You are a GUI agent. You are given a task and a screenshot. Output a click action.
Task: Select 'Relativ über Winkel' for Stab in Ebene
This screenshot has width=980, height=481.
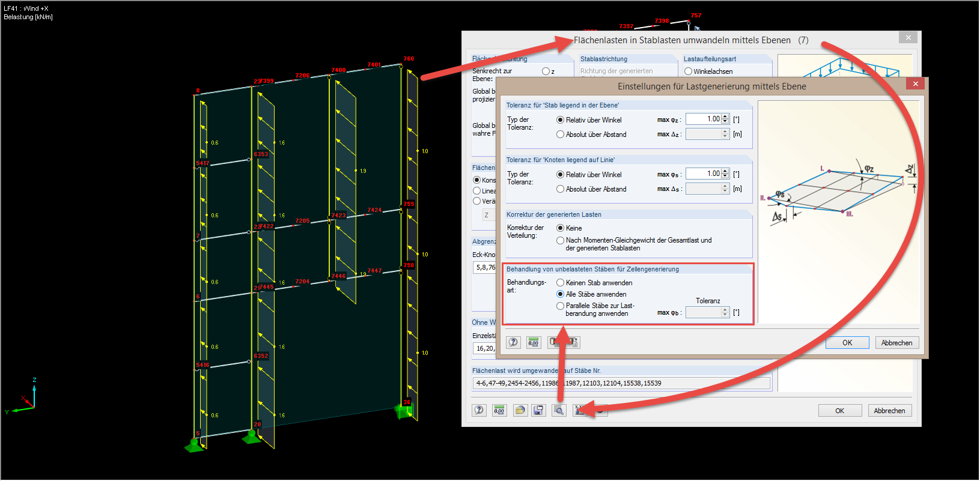coord(560,120)
